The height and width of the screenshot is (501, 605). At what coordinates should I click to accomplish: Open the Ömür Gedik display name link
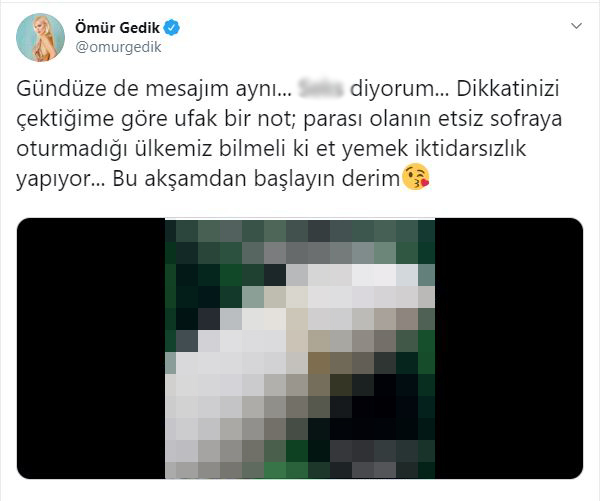pyautogui.click(x=117, y=28)
